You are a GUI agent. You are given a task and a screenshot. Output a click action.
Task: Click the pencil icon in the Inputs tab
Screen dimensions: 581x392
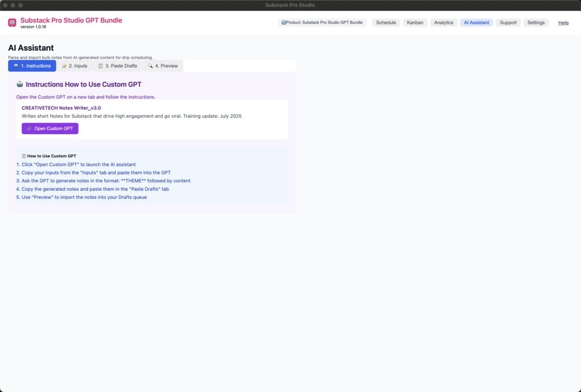(64, 66)
